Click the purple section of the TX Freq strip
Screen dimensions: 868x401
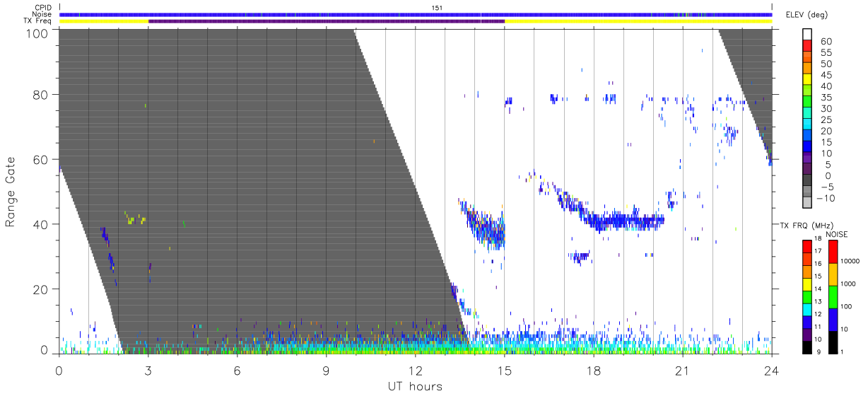(326, 21)
